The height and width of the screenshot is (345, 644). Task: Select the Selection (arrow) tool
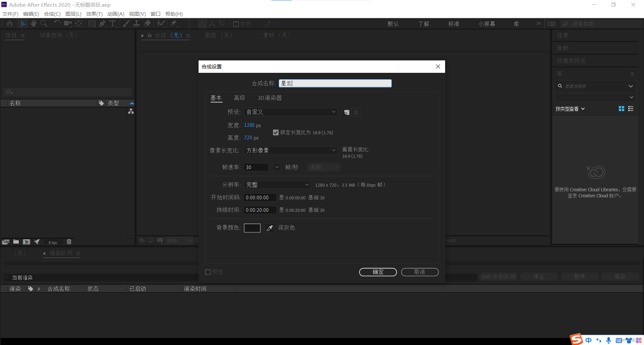coord(23,23)
